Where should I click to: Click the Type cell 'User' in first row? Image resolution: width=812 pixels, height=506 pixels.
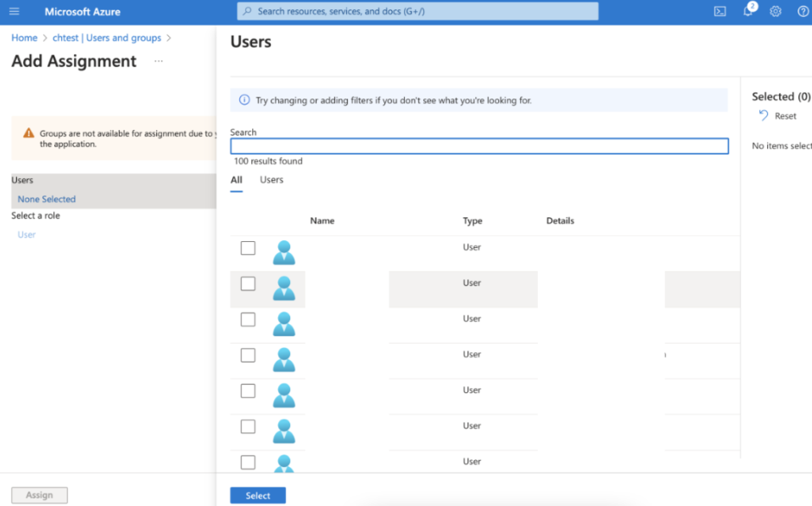[472, 248]
